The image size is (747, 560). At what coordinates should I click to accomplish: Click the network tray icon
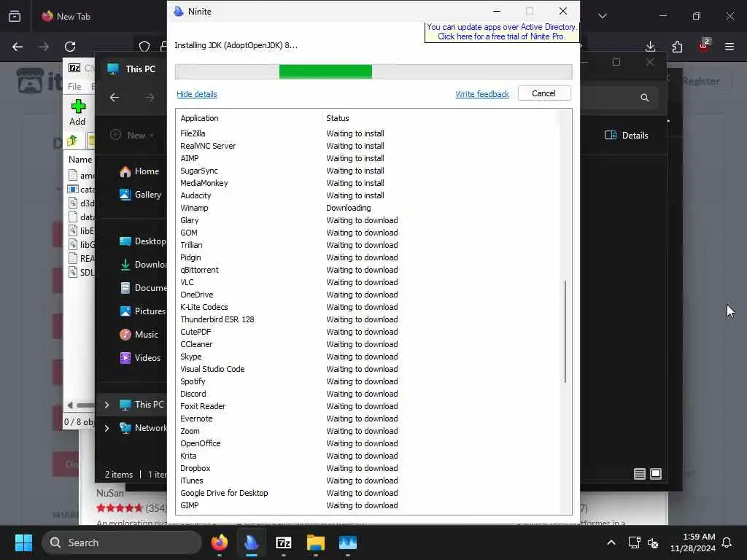[634, 542]
